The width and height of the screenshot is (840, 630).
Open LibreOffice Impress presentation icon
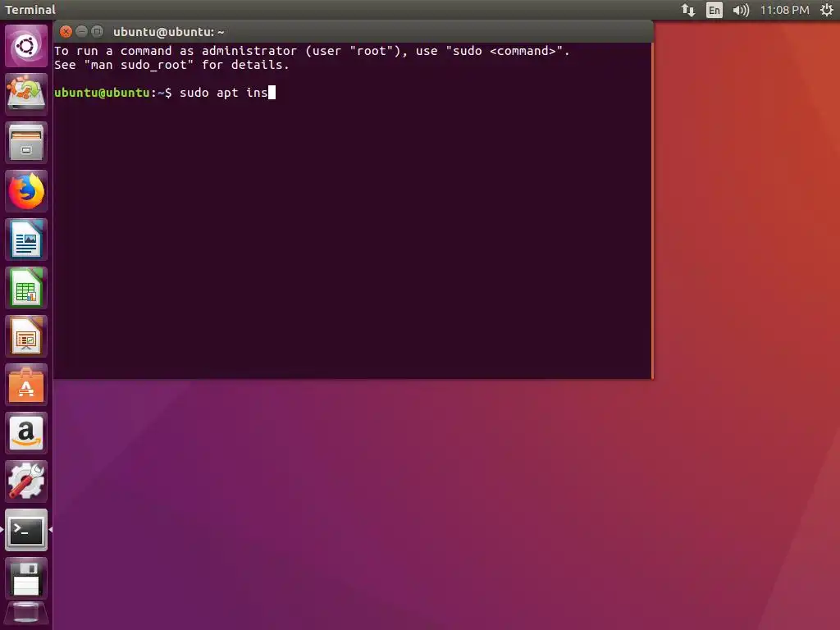pos(25,336)
